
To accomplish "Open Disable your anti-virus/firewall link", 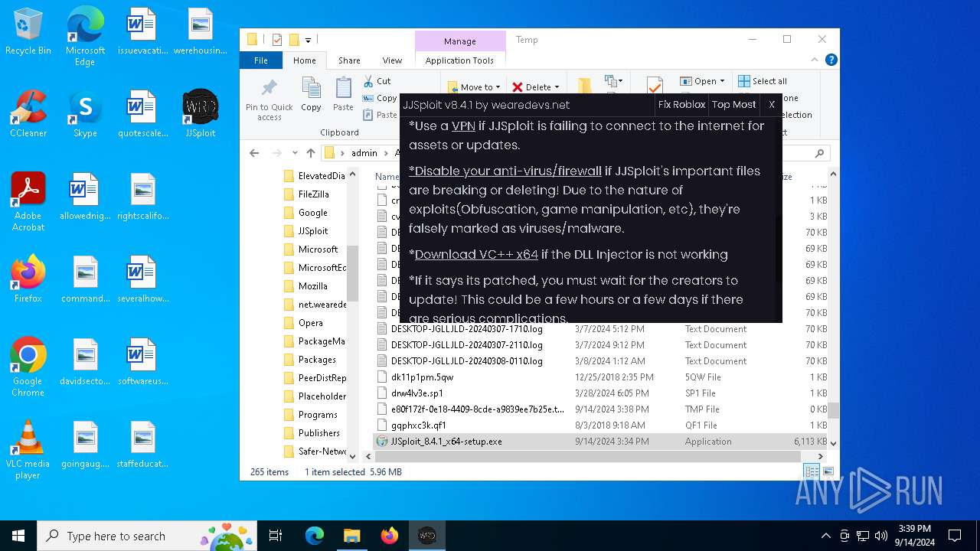I will click(x=505, y=171).
